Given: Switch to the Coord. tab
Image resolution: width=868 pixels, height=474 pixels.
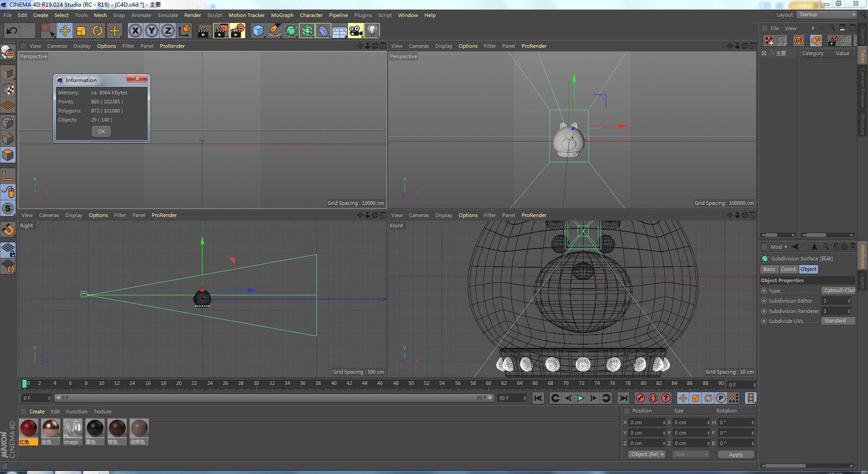Looking at the screenshot, I should tap(788, 269).
